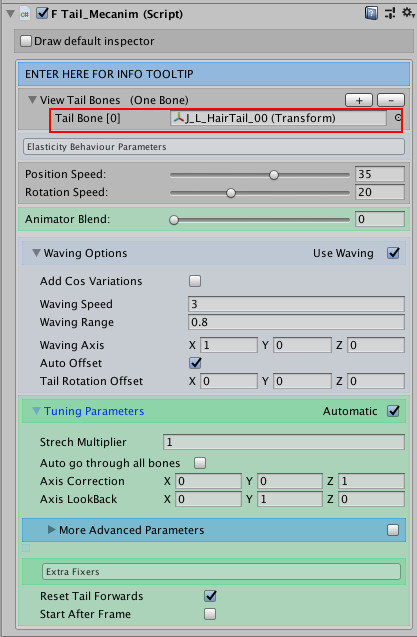
Task: Click Axis Correction Y field
Action: [x=290, y=481]
